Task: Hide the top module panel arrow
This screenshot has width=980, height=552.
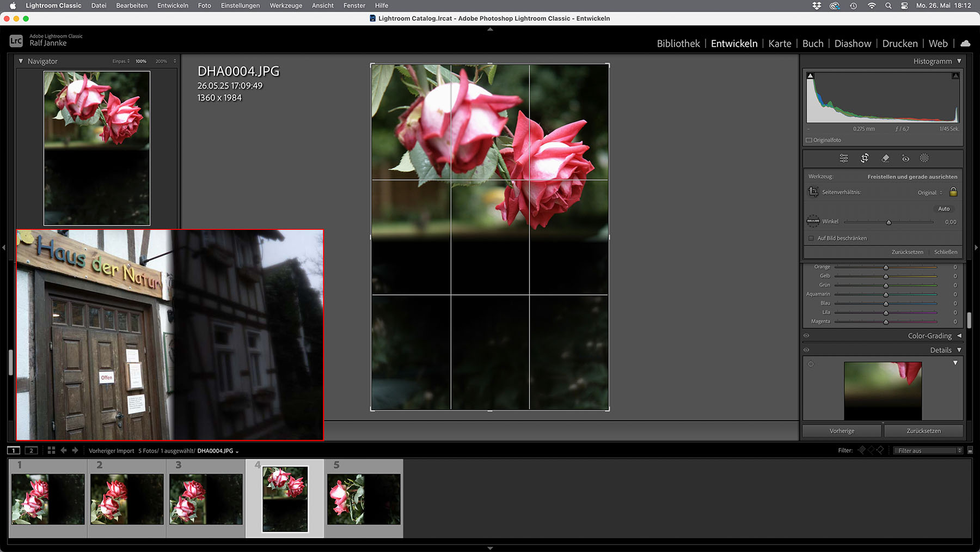Action: 490,29
